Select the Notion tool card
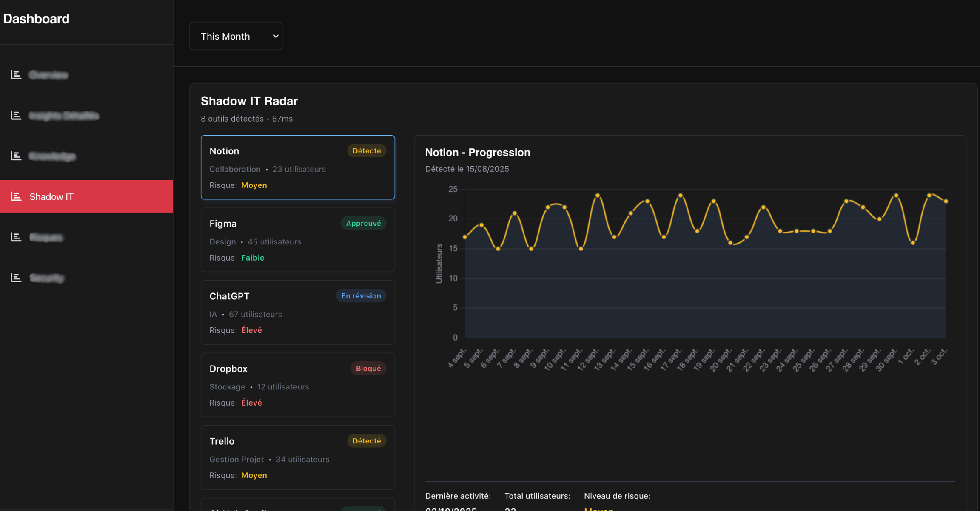This screenshot has width=980, height=511. (297, 167)
